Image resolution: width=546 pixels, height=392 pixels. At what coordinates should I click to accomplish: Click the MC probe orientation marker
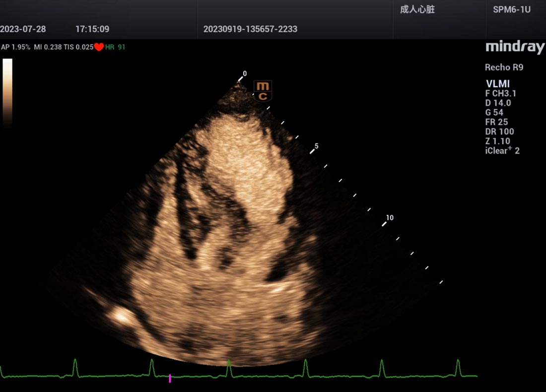tap(263, 91)
